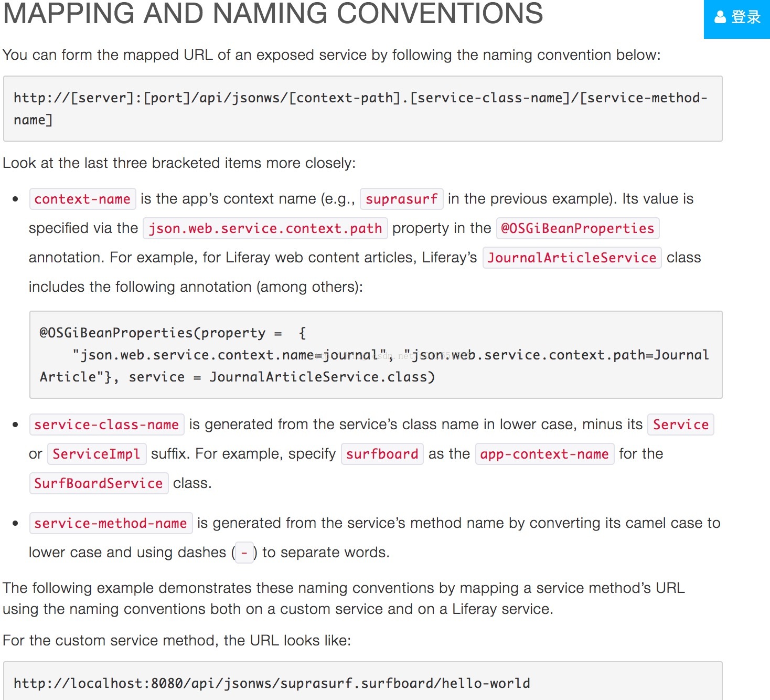Viewport: 770px width, 700px height.
Task: Click the json.web.service.context.path code label
Action: tap(265, 228)
